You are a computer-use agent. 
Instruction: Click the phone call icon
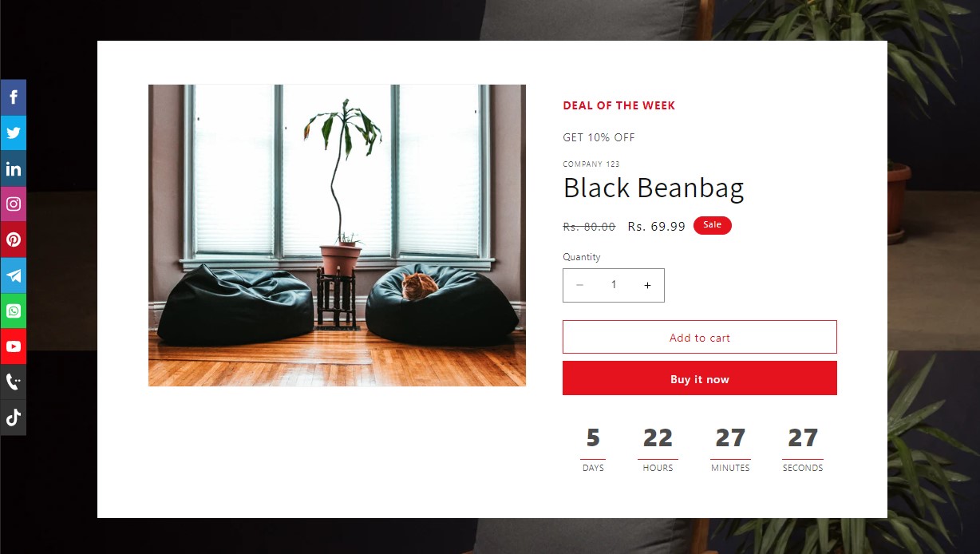pyautogui.click(x=13, y=382)
